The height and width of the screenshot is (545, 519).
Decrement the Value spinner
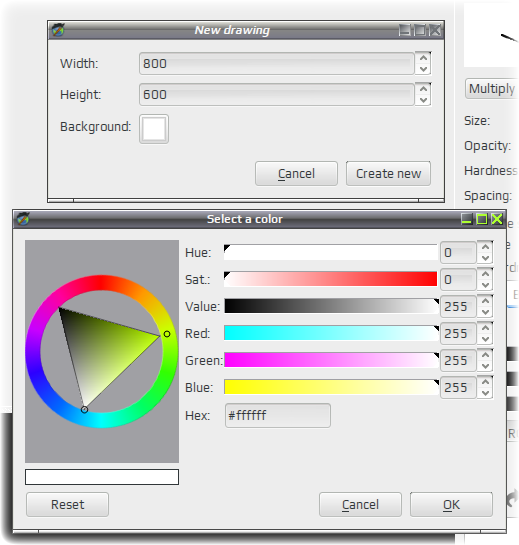(485, 312)
